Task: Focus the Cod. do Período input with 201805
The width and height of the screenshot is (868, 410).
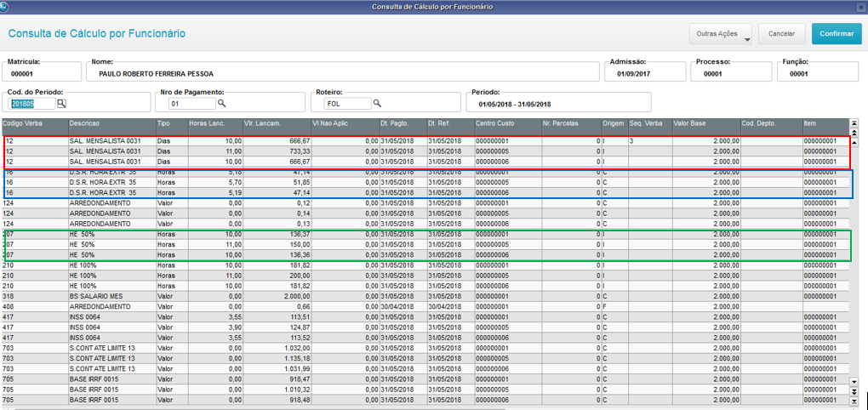Action: 32,104
